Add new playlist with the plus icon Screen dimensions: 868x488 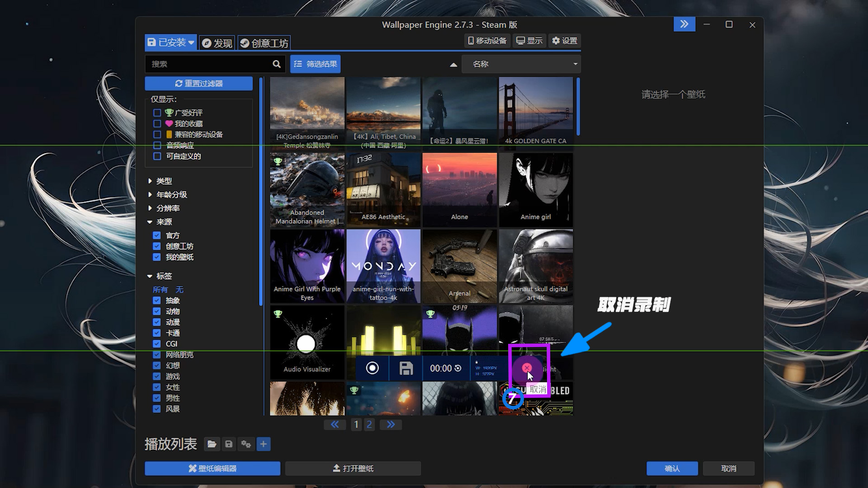pos(264,444)
